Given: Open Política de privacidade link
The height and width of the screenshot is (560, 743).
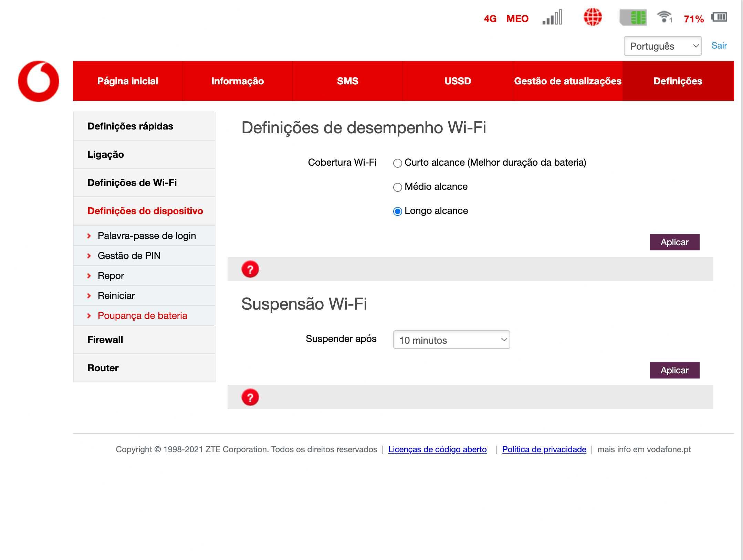Looking at the screenshot, I should 544,449.
